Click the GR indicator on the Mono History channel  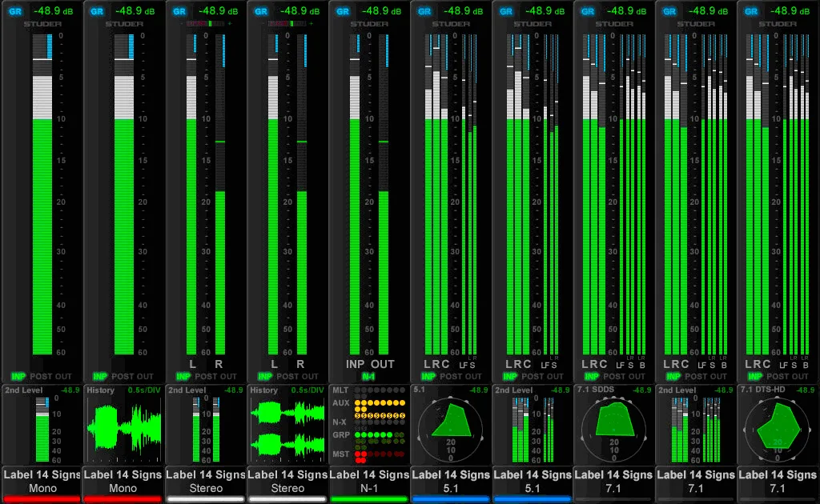click(97, 11)
